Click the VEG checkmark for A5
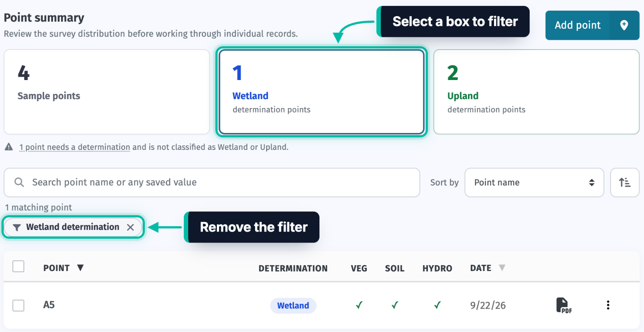This screenshot has width=644, height=332. pos(359,305)
